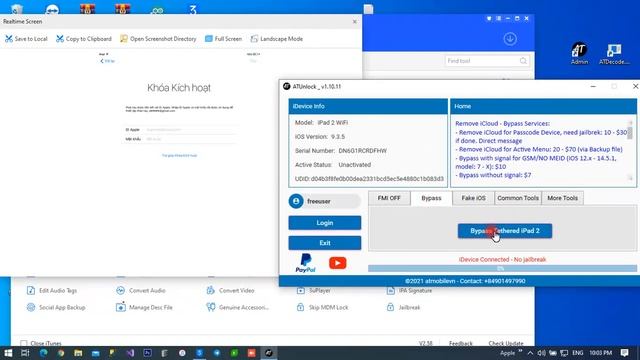The width and height of the screenshot is (640, 360).
Task: Open the More Tools tab
Action: [x=562, y=198]
